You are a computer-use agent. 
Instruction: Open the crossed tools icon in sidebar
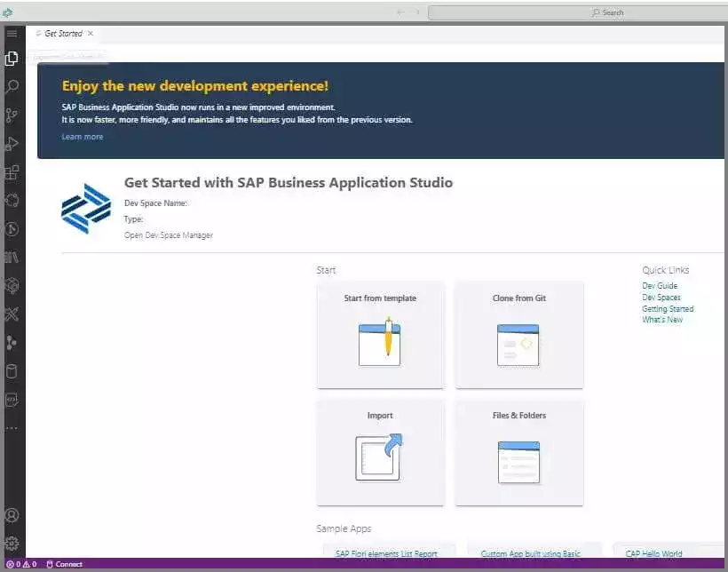[12, 314]
